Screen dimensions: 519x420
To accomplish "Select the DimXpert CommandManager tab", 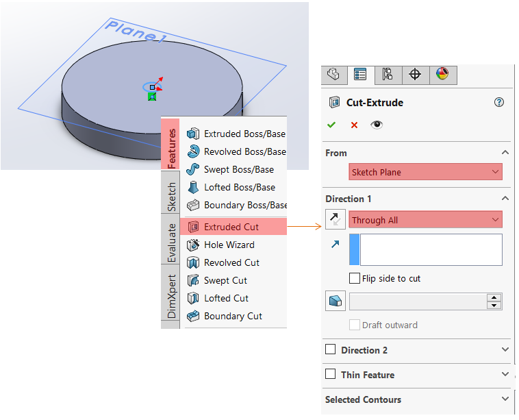I will (x=170, y=293).
